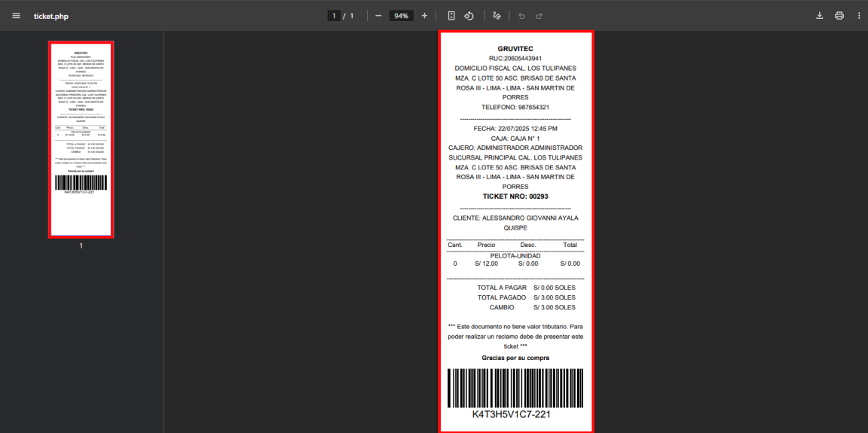Click the redo arrow in toolbar
The image size is (868, 433).
[539, 16]
